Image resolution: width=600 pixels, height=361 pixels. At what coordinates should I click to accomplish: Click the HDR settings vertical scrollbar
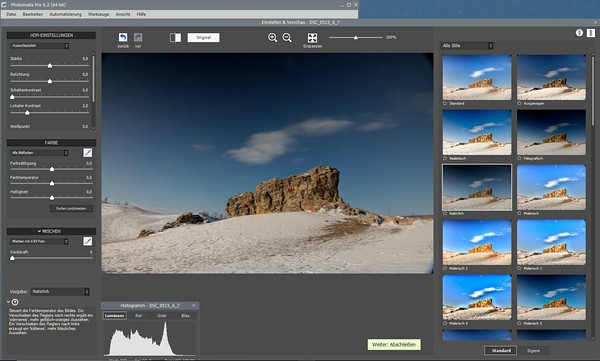[93, 78]
